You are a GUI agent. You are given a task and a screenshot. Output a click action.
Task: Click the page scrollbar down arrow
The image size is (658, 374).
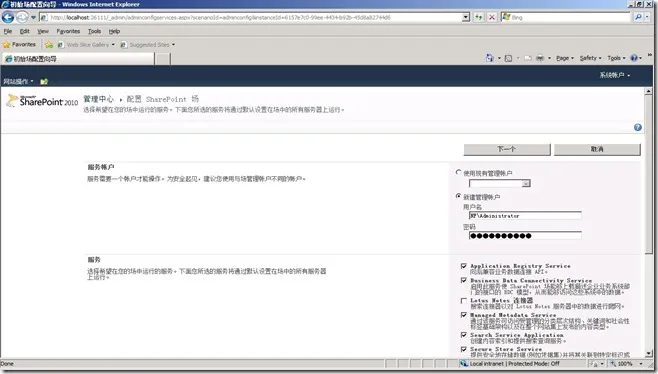[649, 353]
